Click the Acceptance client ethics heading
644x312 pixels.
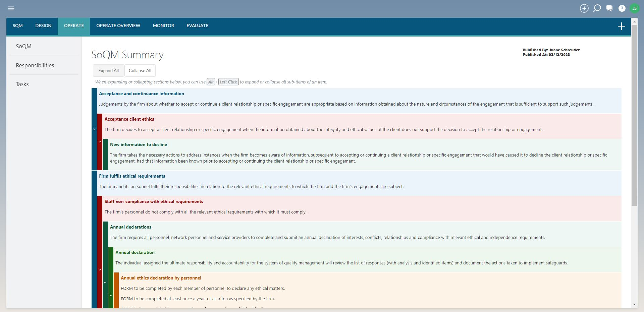coord(129,119)
